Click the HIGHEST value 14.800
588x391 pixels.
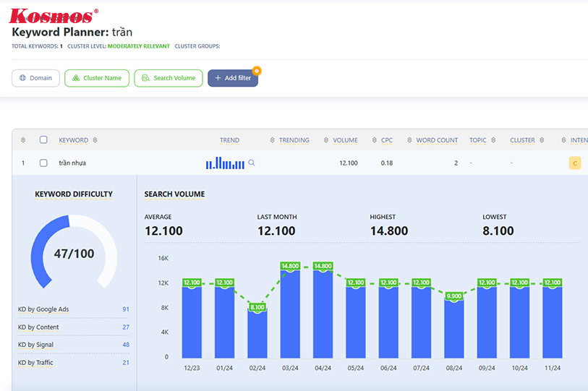pyautogui.click(x=389, y=231)
